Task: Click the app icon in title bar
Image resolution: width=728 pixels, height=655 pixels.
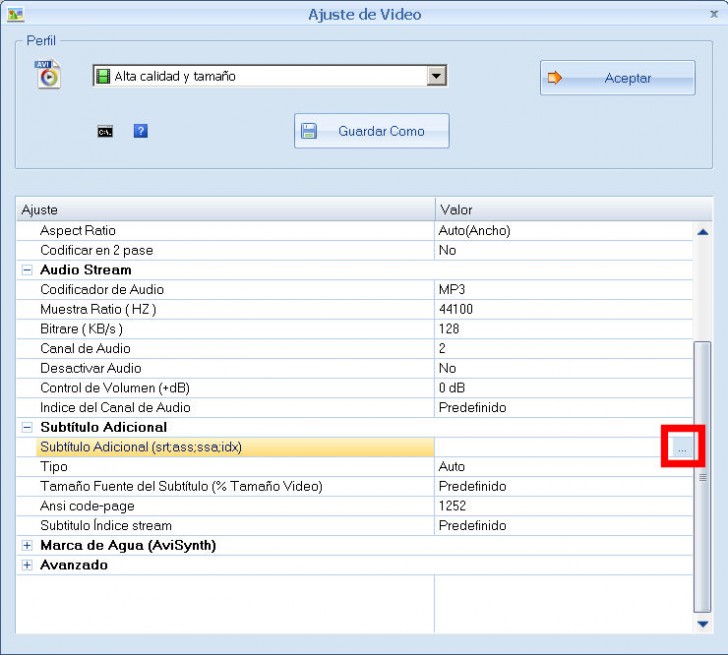Action: pos(16,14)
